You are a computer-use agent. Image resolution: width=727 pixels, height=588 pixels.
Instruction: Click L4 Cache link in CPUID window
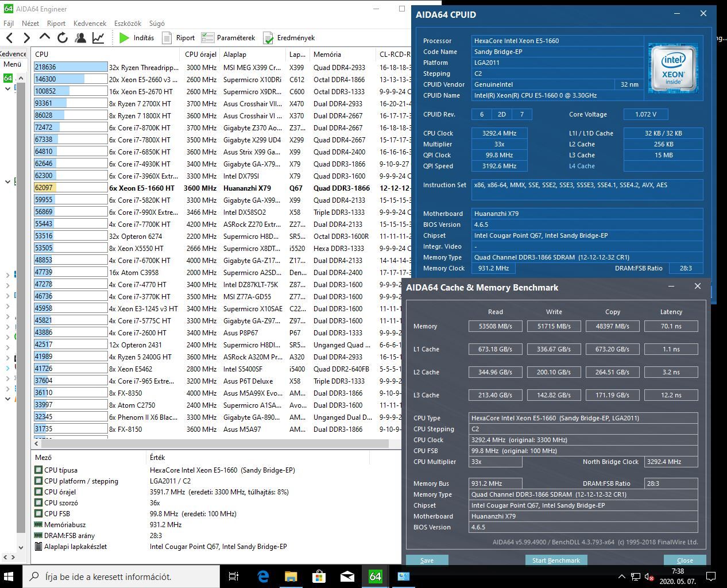[582, 166]
